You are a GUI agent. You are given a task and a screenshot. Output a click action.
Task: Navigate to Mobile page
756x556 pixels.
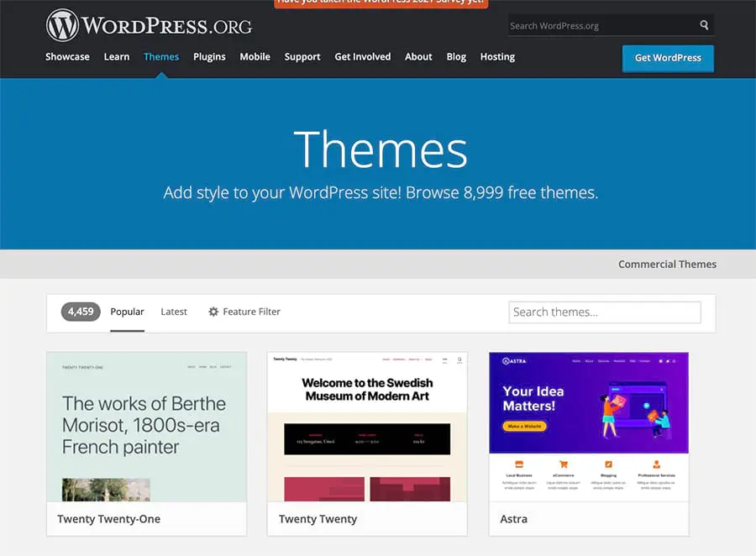(255, 57)
